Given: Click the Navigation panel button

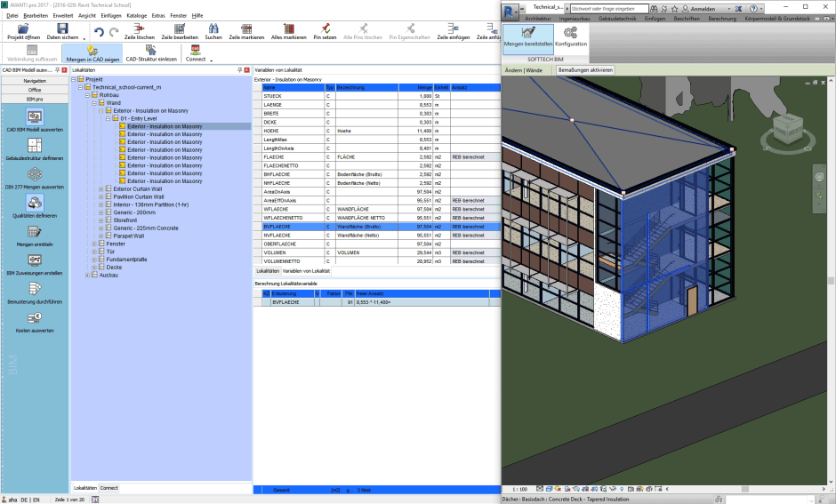Looking at the screenshot, I should click(x=35, y=81).
